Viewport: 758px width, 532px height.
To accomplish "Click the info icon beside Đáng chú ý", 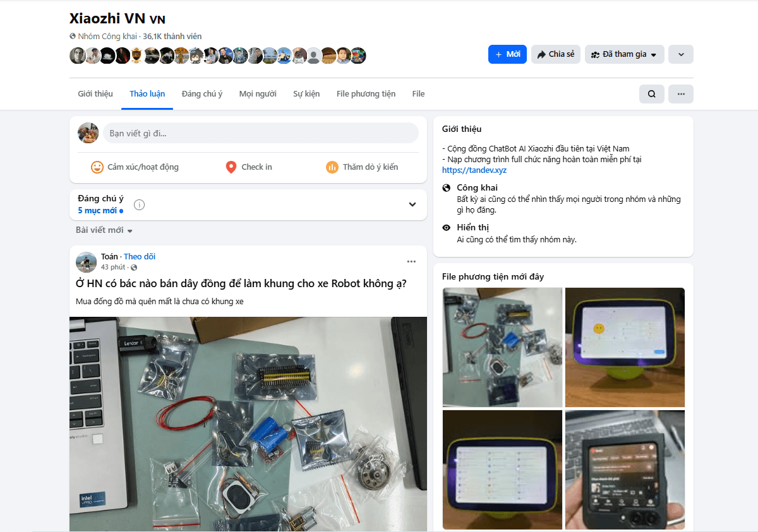I will (140, 204).
